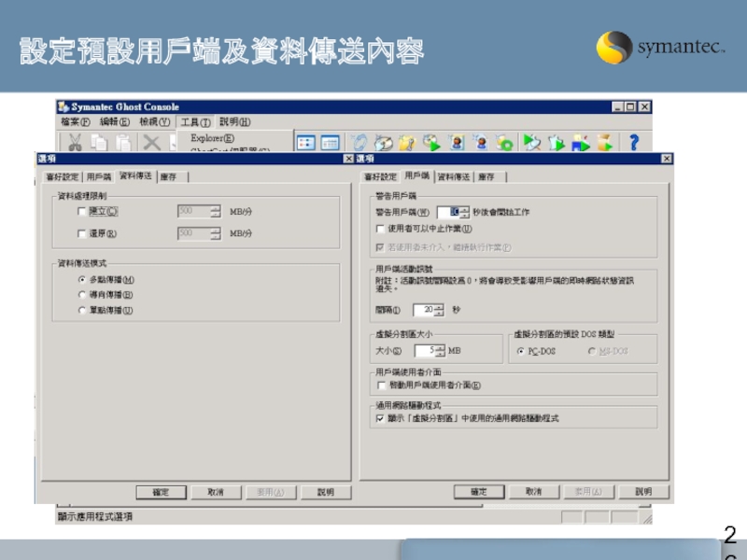Open the 工具(T) Tools menu
Viewport: 747px width, 560px height.
[195, 122]
